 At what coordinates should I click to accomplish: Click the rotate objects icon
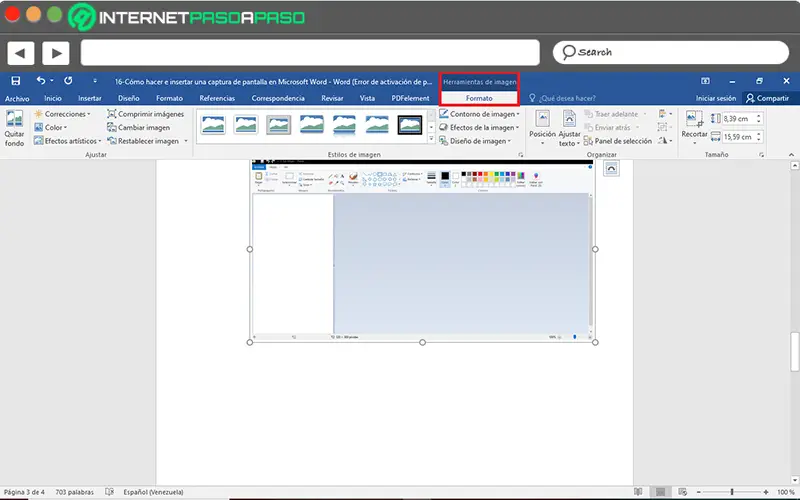coord(665,141)
